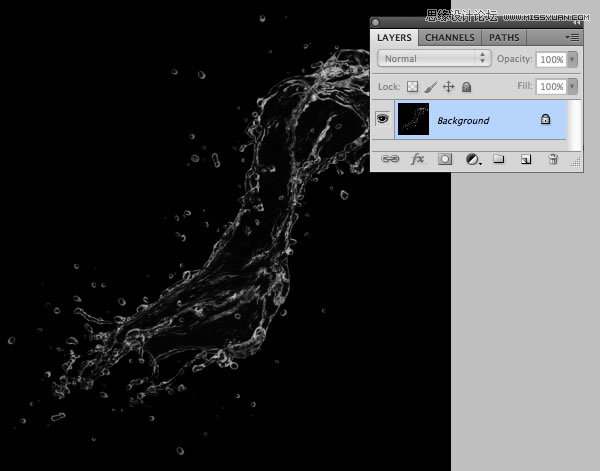Click the delete layer trash icon
Screen dimensions: 600x471
coord(552,158)
